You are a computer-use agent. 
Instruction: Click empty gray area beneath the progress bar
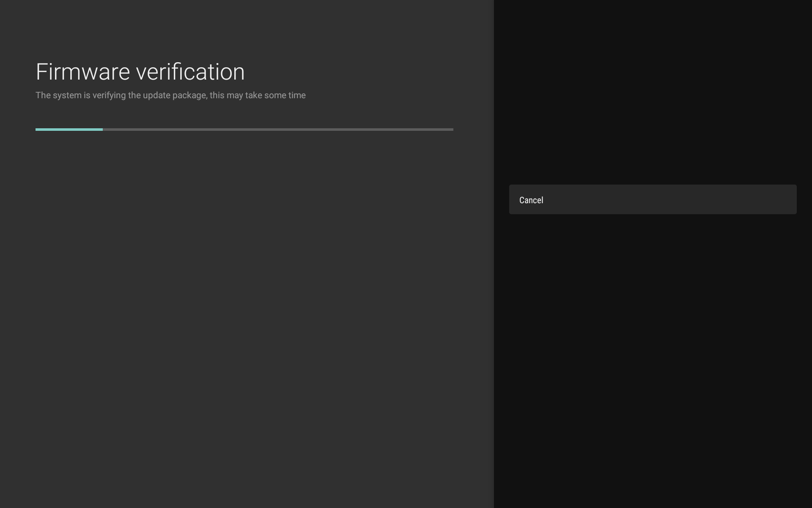[x=245, y=317]
